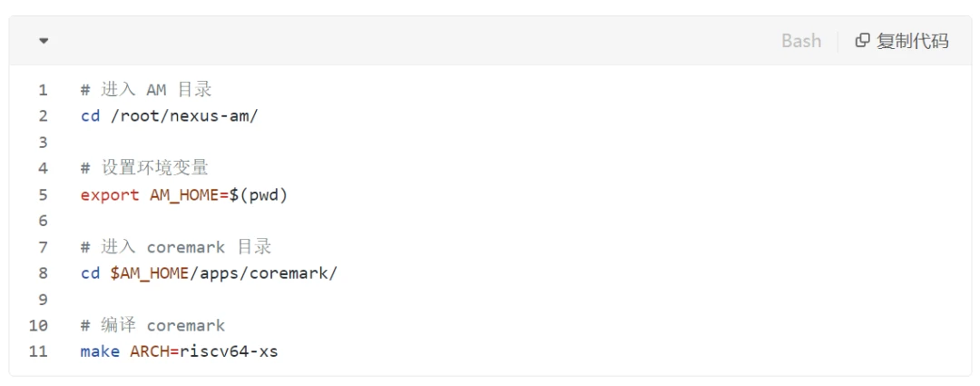Viewport: 980px width, 386px height.
Task: Click line number 1 in the gutter
Action: point(43,90)
